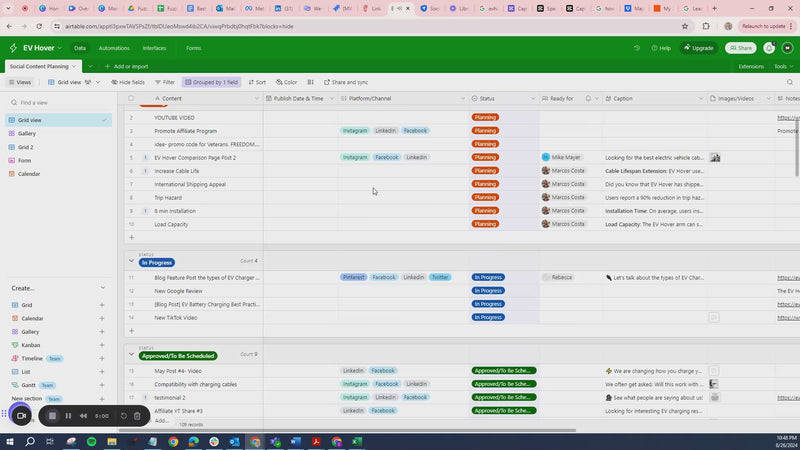800x450 pixels.
Task: Open Hide fields
Action: point(128,82)
